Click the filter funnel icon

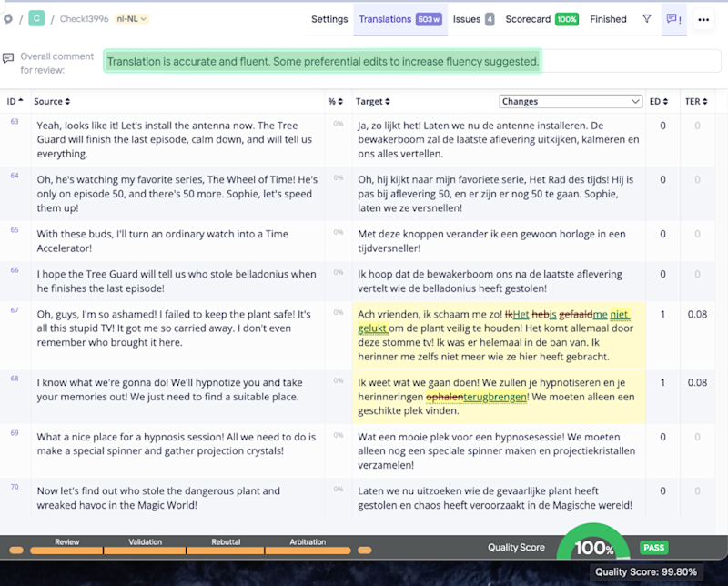tap(647, 19)
